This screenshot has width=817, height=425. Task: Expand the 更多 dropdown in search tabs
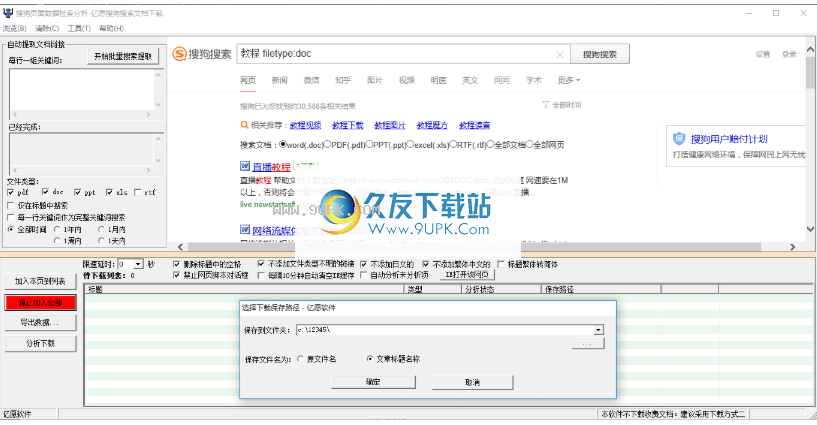568,80
